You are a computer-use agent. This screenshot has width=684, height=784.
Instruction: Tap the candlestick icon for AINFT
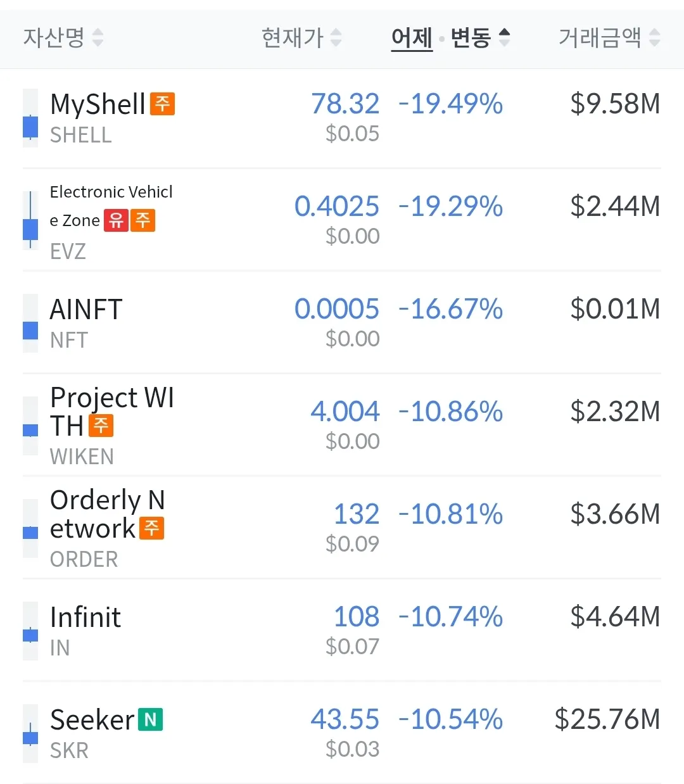(x=30, y=324)
